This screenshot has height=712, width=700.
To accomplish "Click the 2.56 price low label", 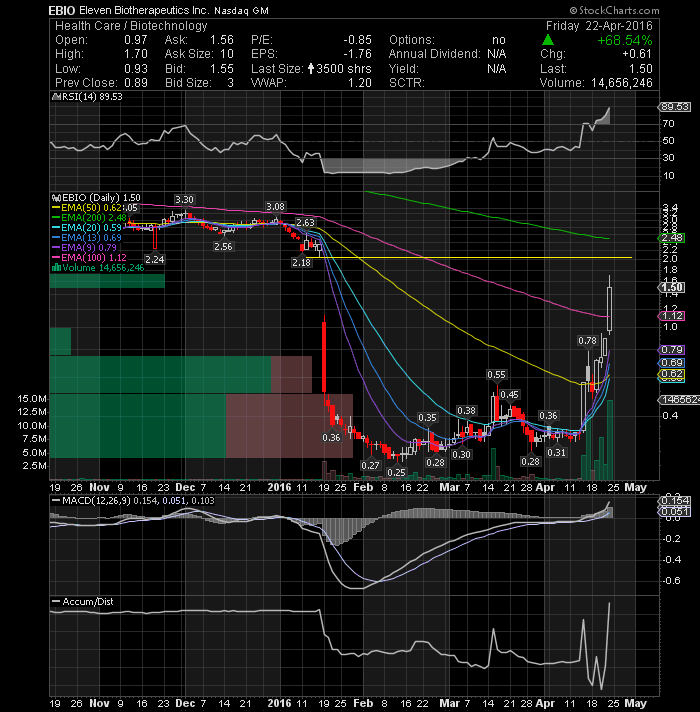I will tap(223, 247).
